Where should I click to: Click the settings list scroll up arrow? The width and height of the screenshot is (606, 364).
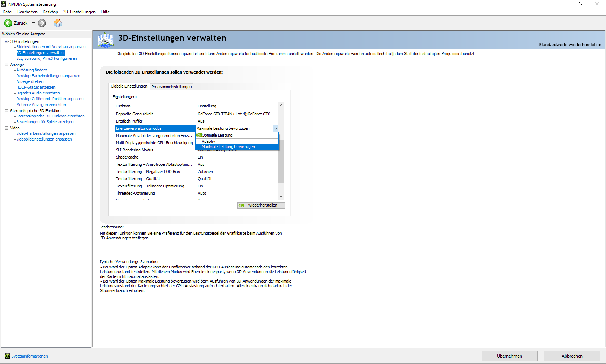(x=281, y=105)
